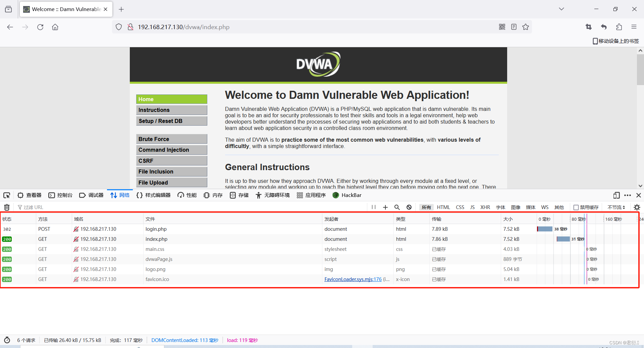Close the developer tools panel
This screenshot has height=348, width=644.
coord(639,195)
